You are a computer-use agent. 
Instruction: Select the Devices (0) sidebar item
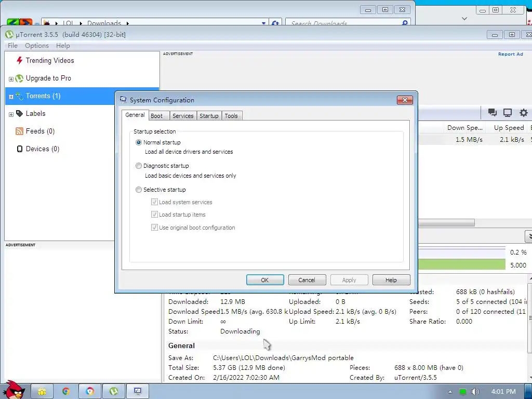tap(43, 149)
